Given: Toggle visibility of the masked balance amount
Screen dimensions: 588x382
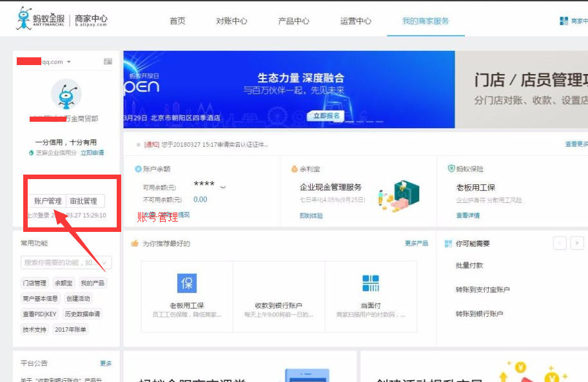Looking at the screenshot, I should click(x=223, y=186).
